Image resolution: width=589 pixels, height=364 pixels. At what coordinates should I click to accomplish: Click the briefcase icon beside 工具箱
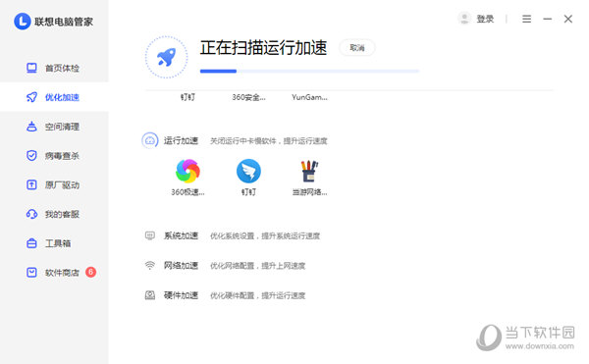pyautogui.click(x=31, y=243)
